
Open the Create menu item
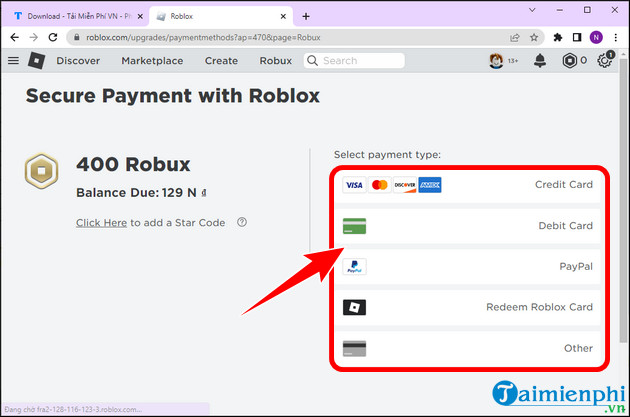pyautogui.click(x=221, y=61)
